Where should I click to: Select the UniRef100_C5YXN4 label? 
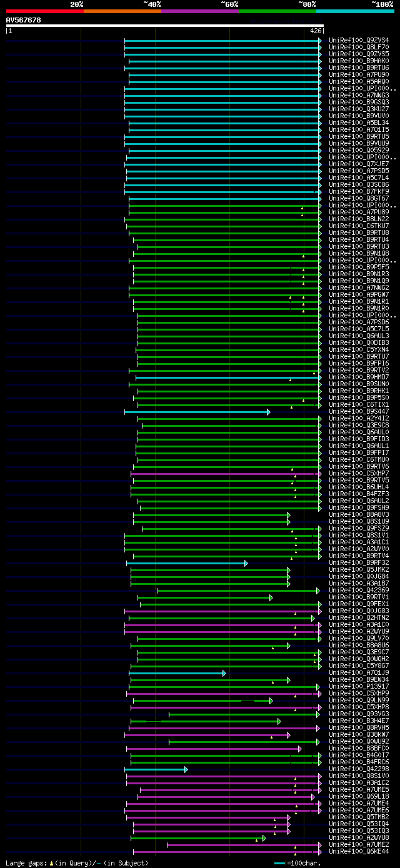[359, 349]
